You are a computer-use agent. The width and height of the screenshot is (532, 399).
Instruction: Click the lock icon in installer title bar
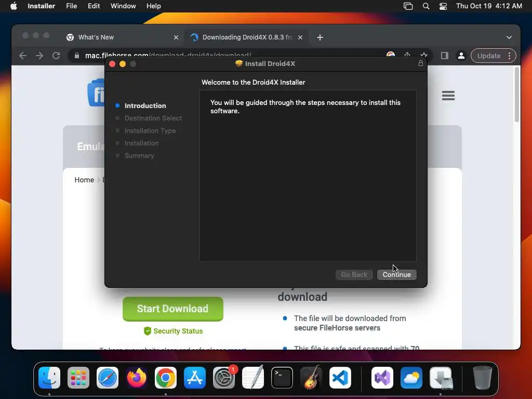pos(420,63)
